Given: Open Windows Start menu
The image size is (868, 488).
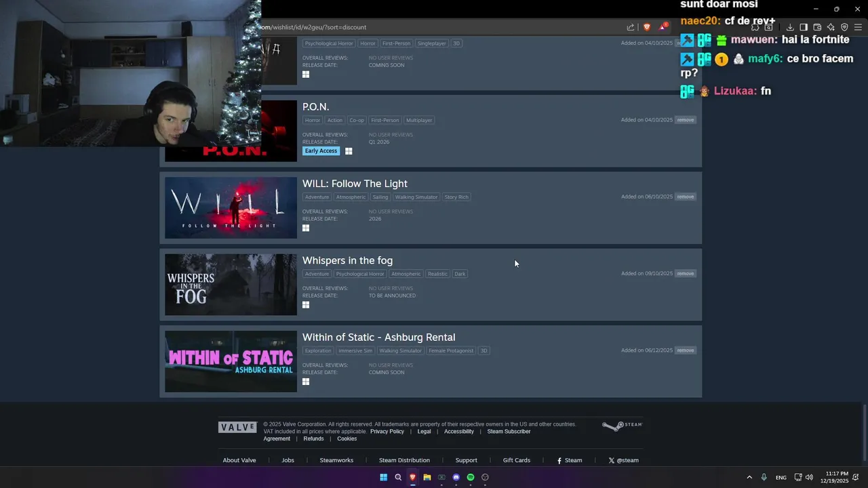Looking at the screenshot, I should [383, 477].
